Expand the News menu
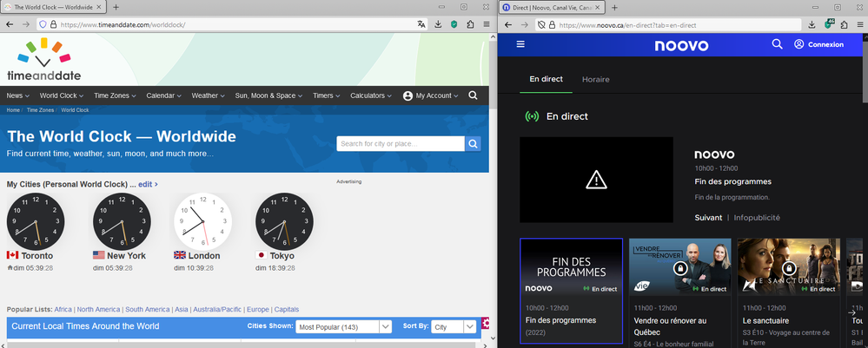Image resolution: width=868 pixels, height=348 pixels. pyautogui.click(x=17, y=95)
